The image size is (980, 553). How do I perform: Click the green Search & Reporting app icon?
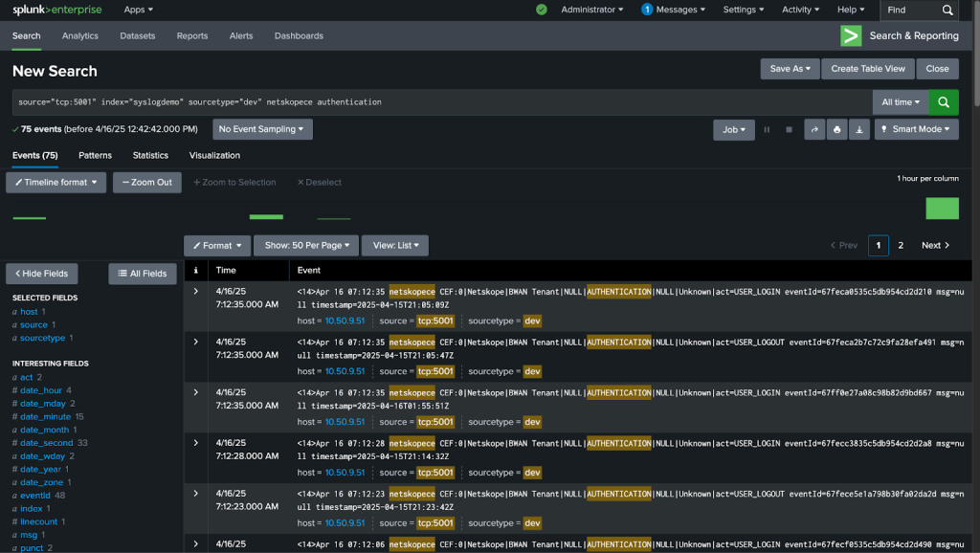851,35
